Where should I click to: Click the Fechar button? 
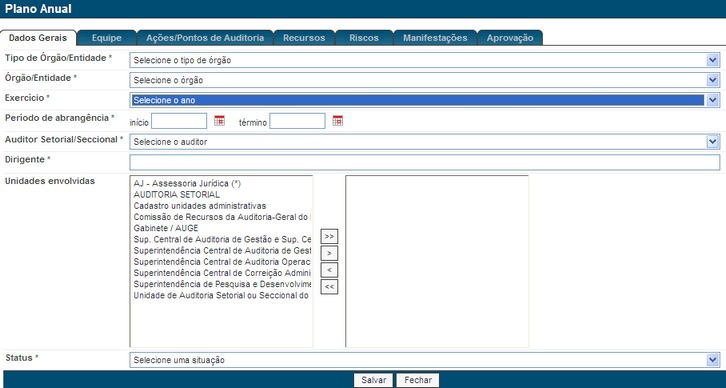418,380
